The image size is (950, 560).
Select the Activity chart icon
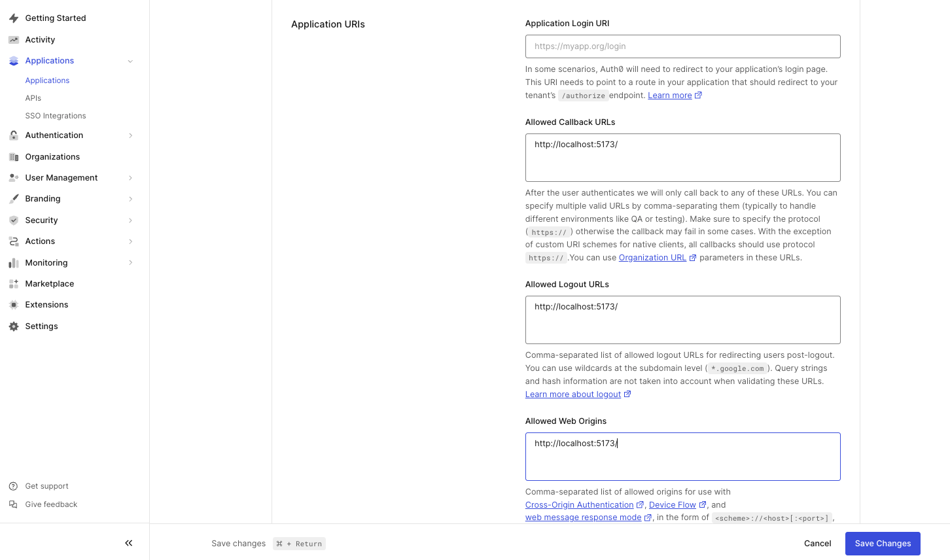[12, 39]
